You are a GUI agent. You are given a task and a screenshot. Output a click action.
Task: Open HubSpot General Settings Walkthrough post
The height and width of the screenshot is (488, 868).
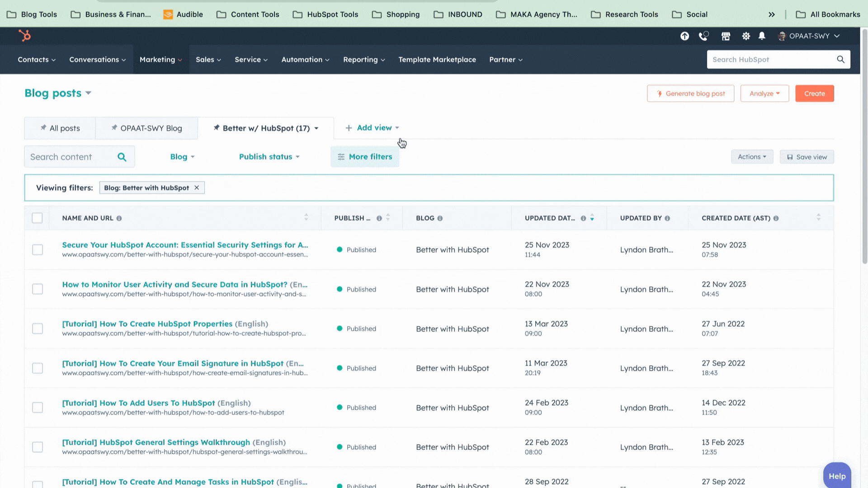pos(156,442)
